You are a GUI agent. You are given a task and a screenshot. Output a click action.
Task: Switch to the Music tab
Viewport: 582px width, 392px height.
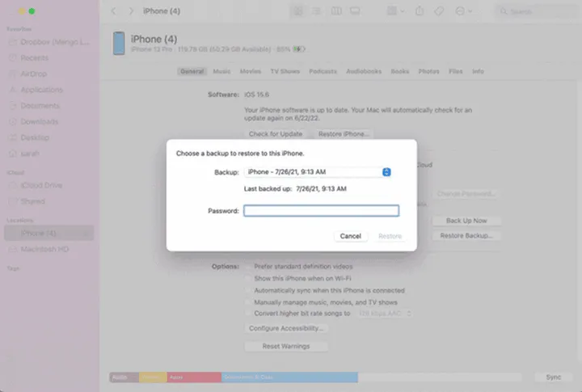pyautogui.click(x=221, y=72)
